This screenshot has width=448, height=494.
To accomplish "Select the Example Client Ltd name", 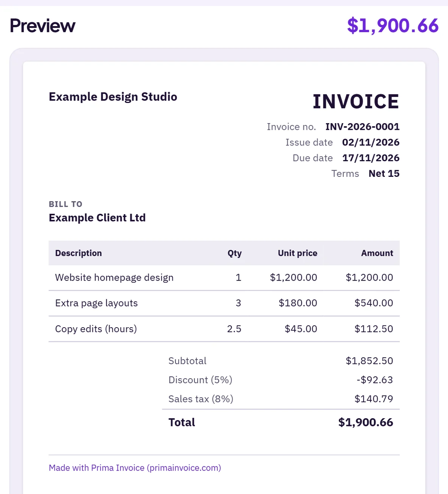I will [97, 218].
